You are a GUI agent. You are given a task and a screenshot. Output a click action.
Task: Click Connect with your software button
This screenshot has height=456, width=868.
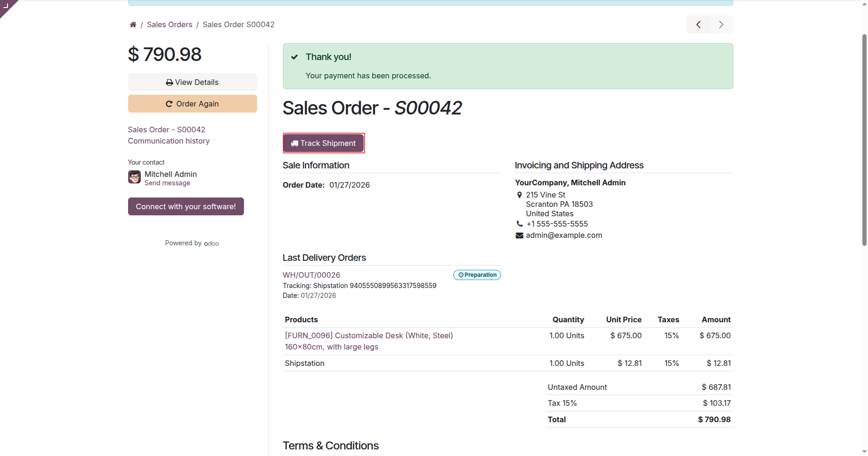point(186,207)
